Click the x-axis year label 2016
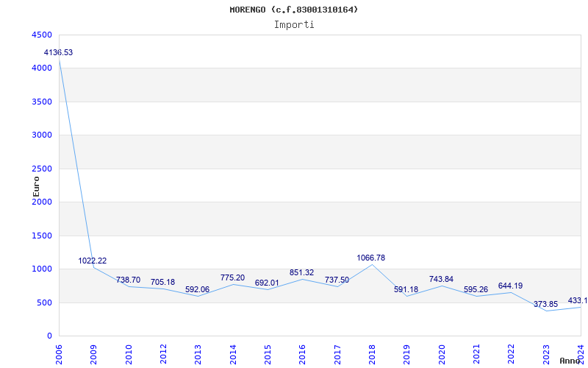The width and height of the screenshot is (588, 368). point(303,354)
